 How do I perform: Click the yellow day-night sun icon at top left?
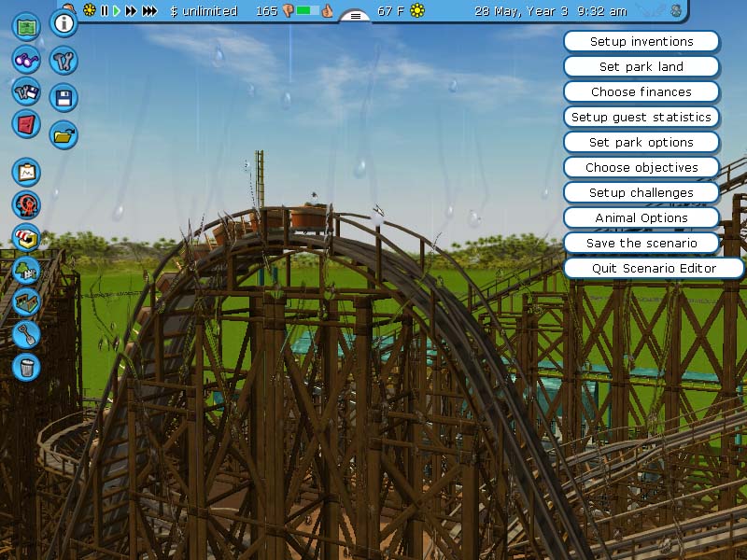[89, 10]
